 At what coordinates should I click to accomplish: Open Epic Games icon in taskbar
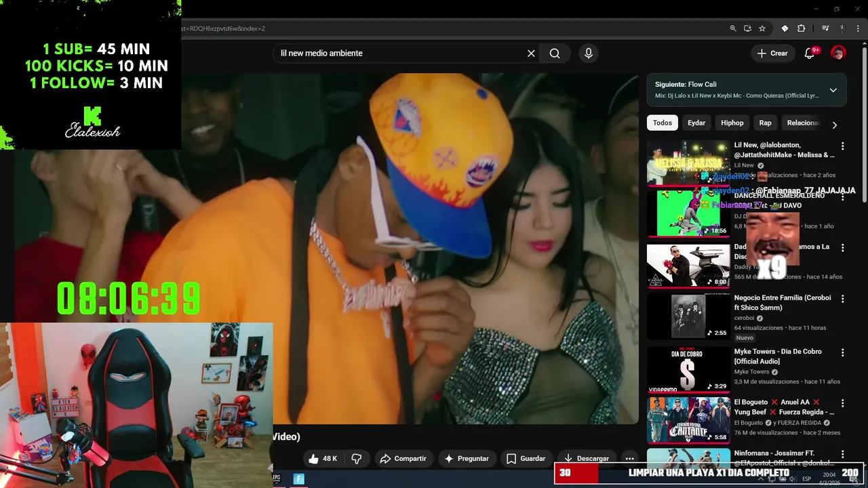point(277,479)
